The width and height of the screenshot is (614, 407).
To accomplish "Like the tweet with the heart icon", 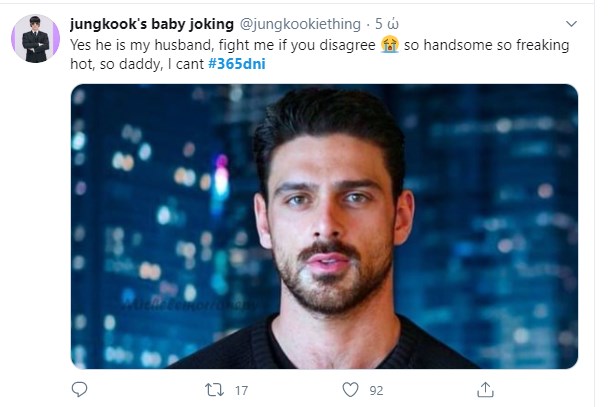I will tap(350, 389).
